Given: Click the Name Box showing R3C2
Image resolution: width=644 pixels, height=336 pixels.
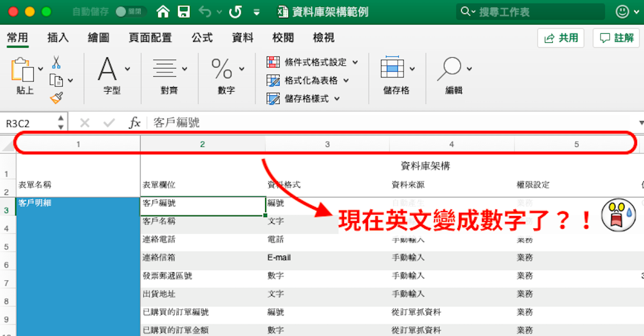Looking at the screenshot, I should coord(27,123).
